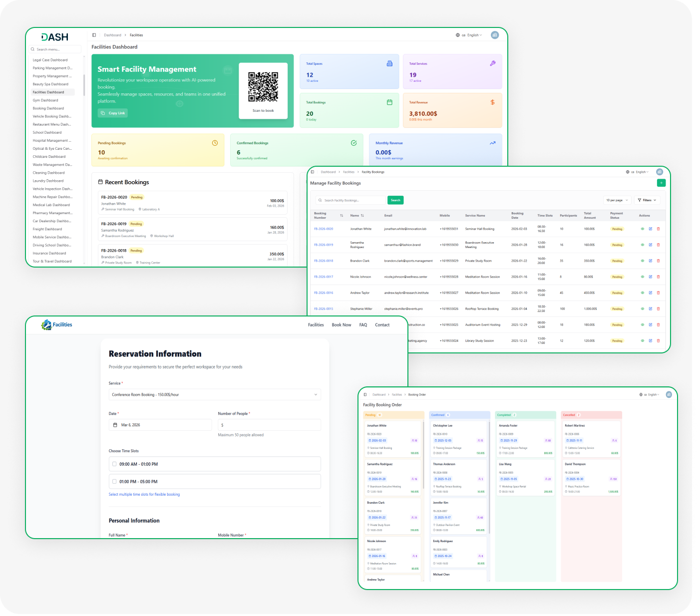Click the Date field showing Mar 6, 2026
Image resolution: width=700 pixels, height=616 pixels.
(160, 425)
